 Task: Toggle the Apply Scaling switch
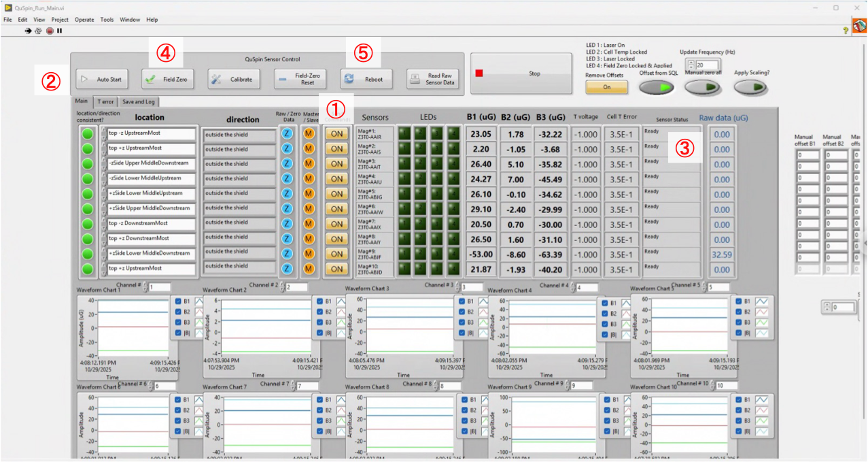click(x=750, y=87)
